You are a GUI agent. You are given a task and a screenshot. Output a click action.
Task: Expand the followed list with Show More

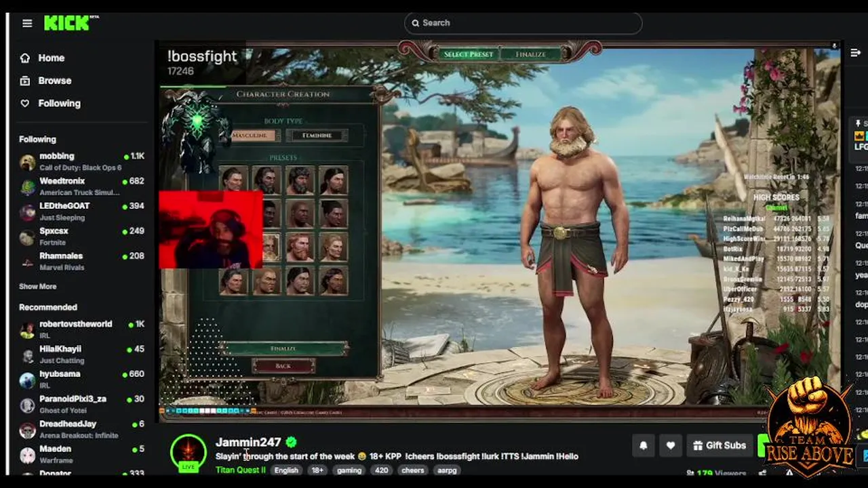(38, 287)
